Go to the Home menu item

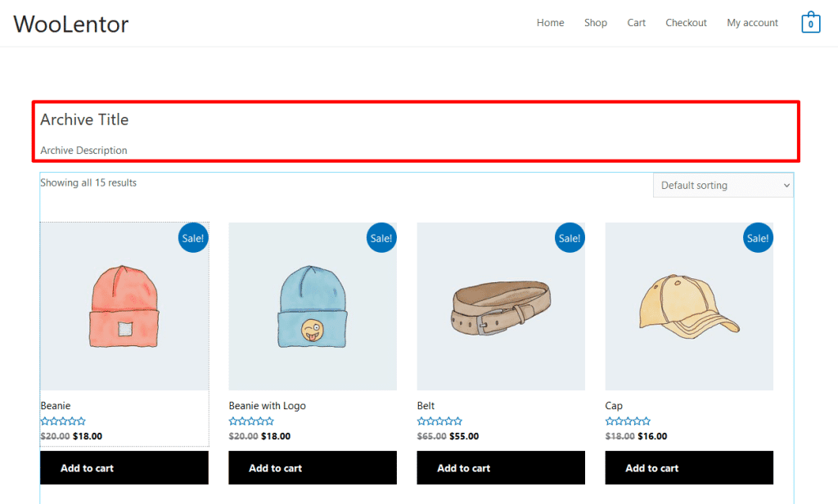click(x=550, y=23)
